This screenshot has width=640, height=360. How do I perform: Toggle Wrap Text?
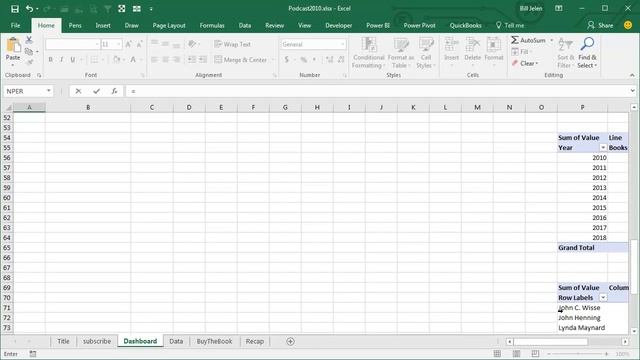(232, 44)
